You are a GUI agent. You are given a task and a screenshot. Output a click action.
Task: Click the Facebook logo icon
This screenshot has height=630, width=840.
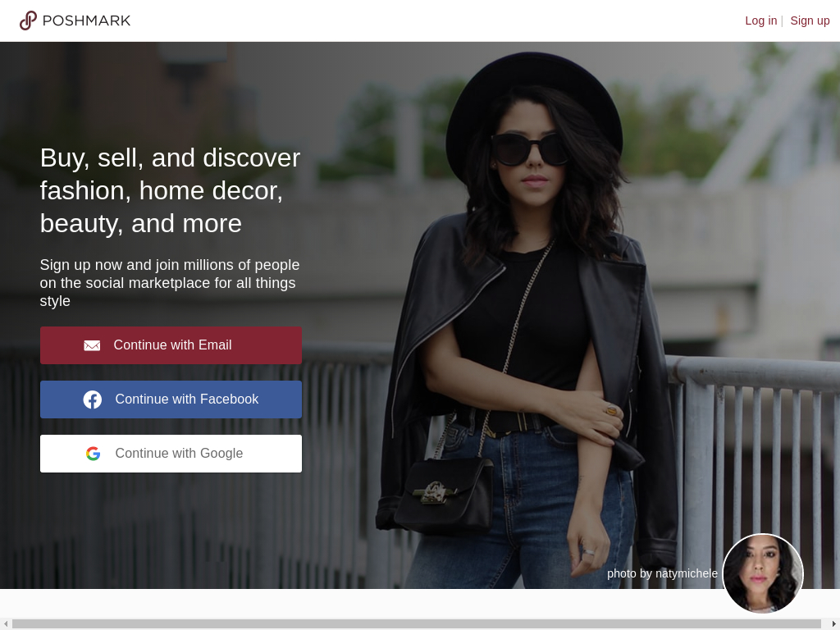coord(93,399)
